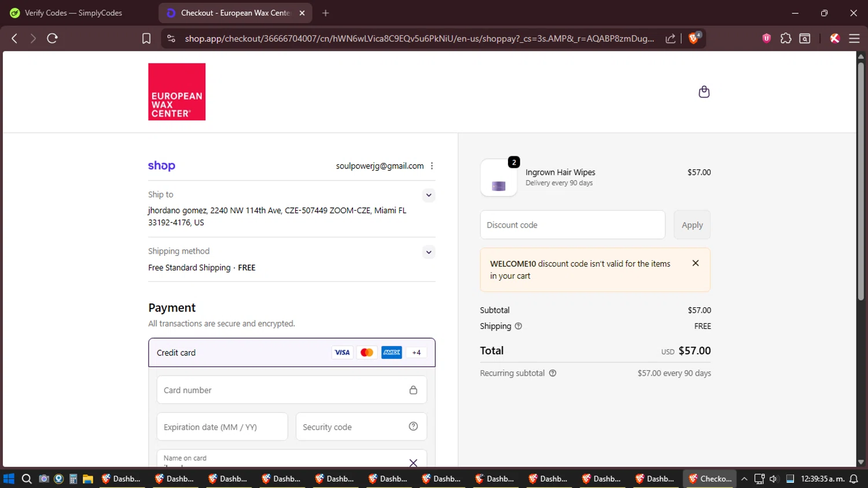Show hidden system tray icons
This screenshot has height=488, width=868.
pyautogui.click(x=744, y=479)
